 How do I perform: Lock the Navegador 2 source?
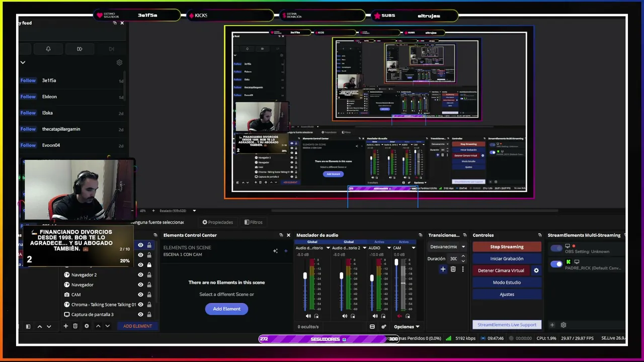(149, 275)
